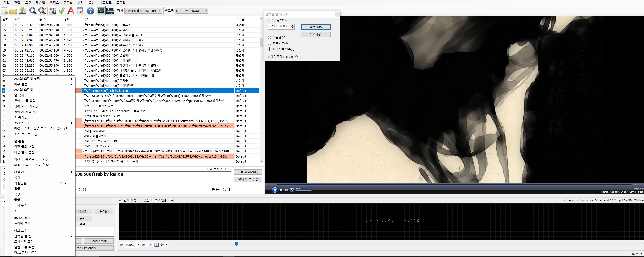This screenshot has height=257, width=644.
Task: Adjust the 98% volume slider
Action: [x=304, y=190]
